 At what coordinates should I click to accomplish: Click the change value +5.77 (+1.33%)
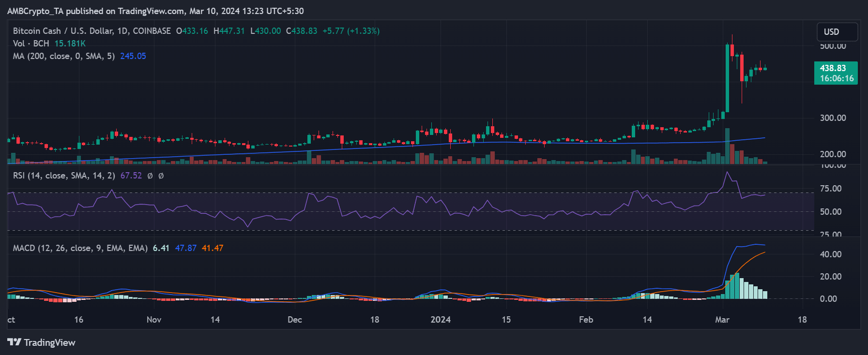tap(351, 31)
